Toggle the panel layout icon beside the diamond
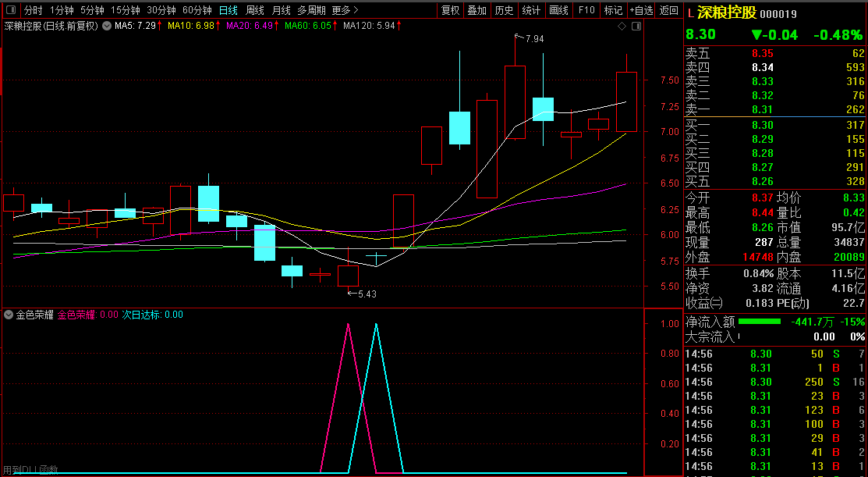This screenshot has width=868, height=477. pos(636,26)
